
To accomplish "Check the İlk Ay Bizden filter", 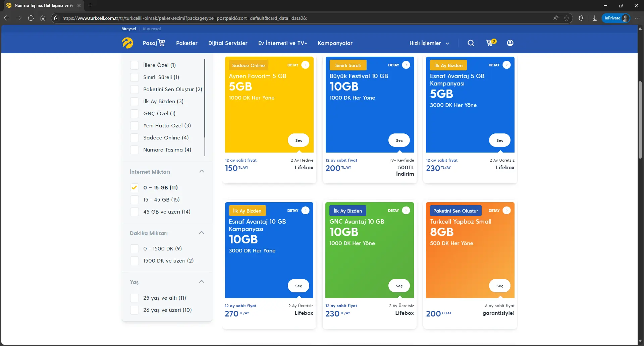I will (x=135, y=102).
